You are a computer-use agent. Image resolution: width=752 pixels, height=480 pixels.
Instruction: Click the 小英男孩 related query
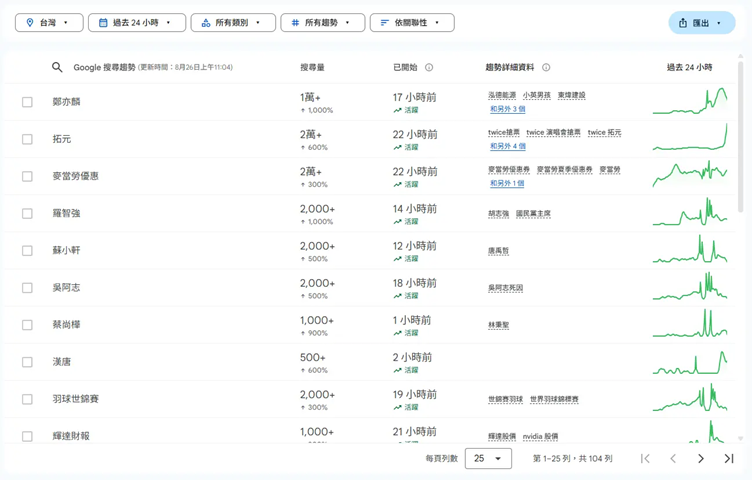point(537,95)
